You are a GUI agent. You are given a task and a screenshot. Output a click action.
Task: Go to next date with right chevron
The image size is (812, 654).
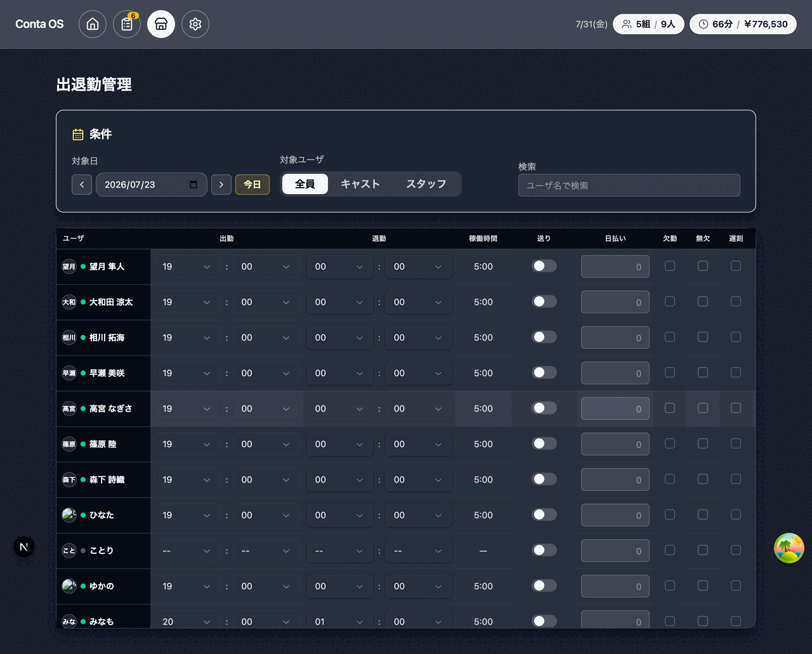221,185
